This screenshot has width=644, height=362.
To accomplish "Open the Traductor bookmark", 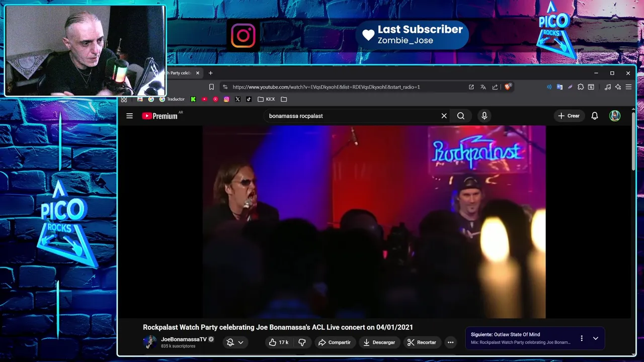I will pyautogui.click(x=172, y=99).
